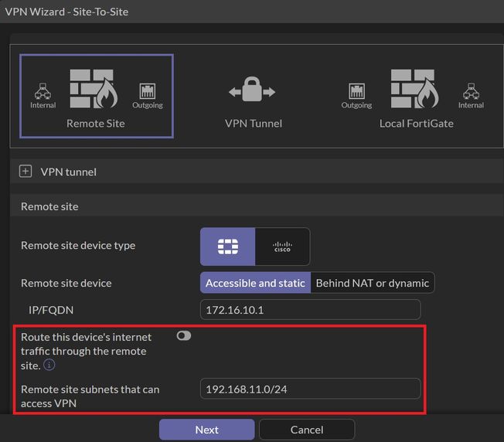
Task: Click the Remote Site step label
Action: coord(95,124)
